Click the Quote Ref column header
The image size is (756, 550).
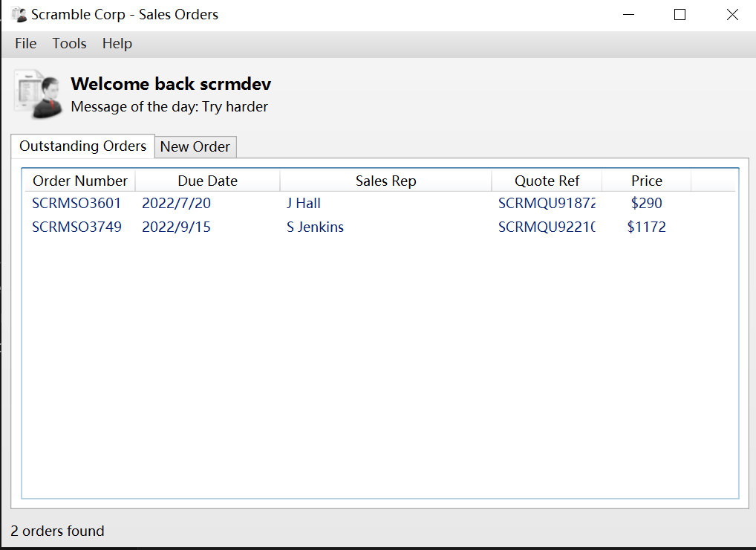tap(547, 181)
